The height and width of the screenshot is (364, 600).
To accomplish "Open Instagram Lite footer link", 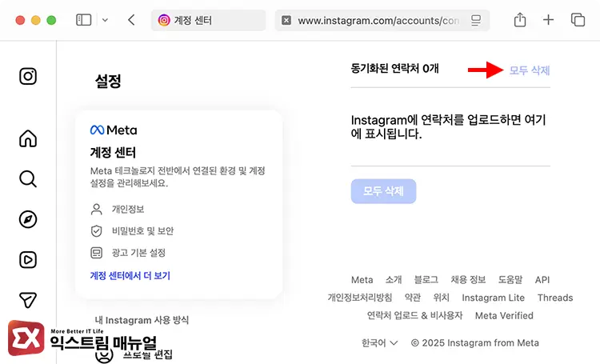I will [x=494, y=298].
